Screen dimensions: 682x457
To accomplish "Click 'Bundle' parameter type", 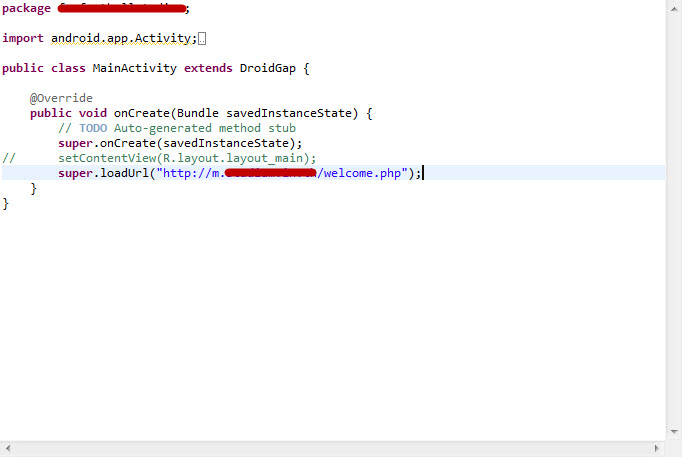I will pos(197,113).
